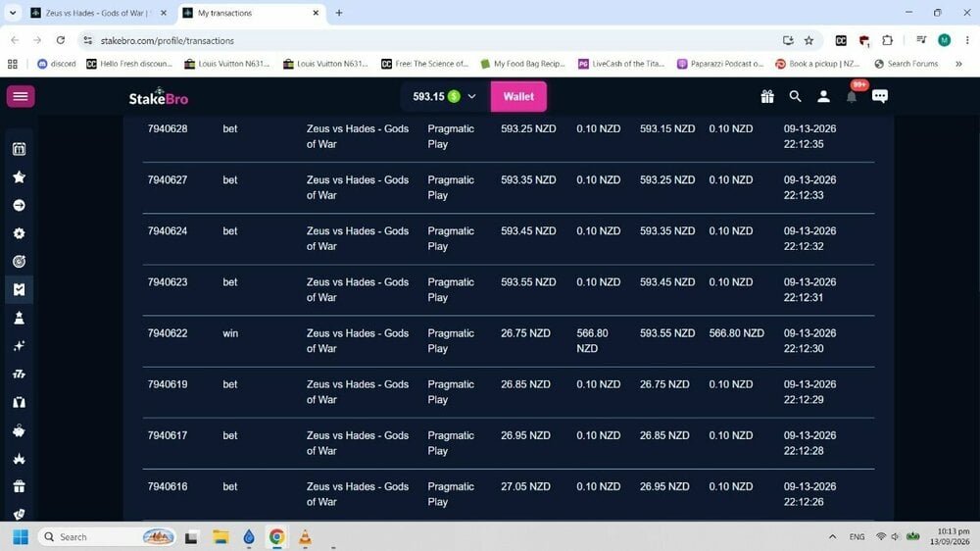The width and height of the screenshot is (980, 551).
Task: Go back in the browser
Action: [x=15, y=40]
